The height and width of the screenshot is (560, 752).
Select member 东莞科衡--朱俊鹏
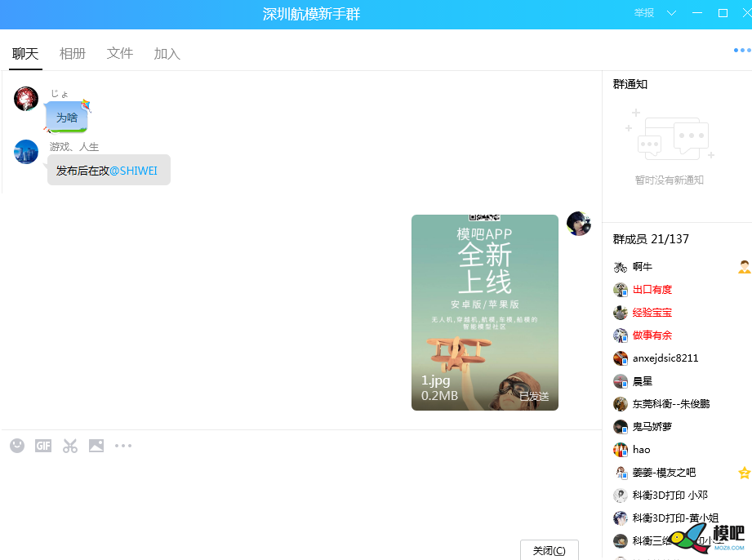(671, 404)
